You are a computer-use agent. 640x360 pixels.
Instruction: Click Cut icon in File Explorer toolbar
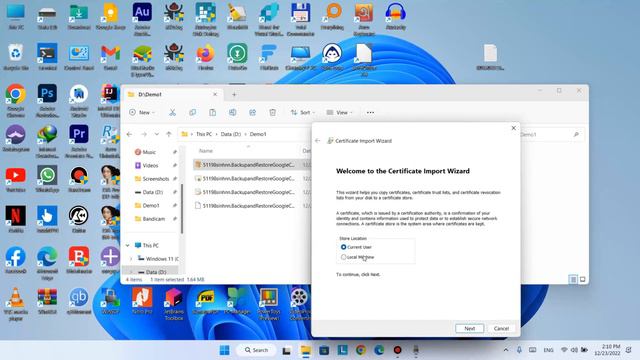tap(172, 112)
